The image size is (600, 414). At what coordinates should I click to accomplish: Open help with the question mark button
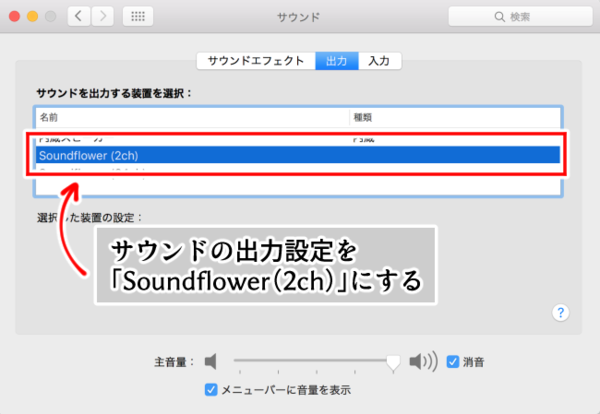(561, 313)
